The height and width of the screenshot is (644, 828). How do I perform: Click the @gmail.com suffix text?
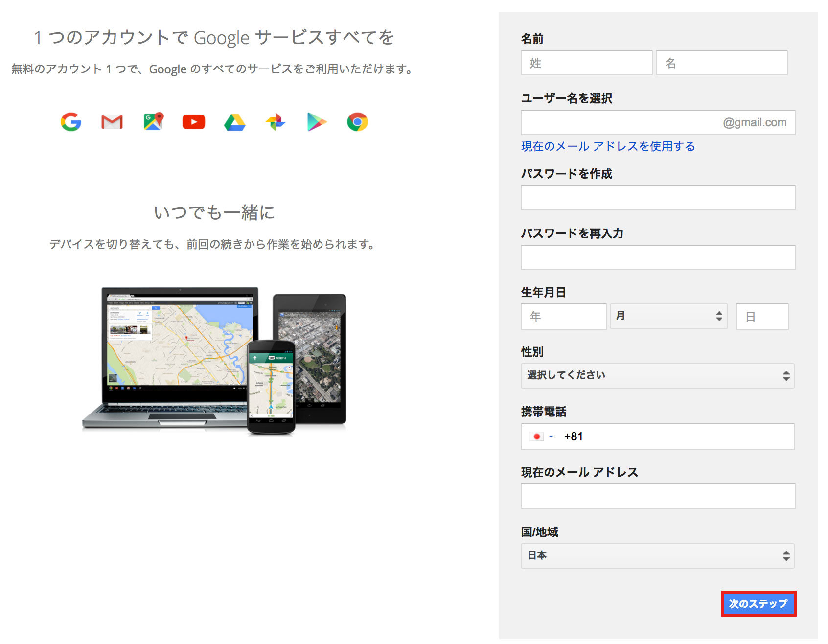755,122
